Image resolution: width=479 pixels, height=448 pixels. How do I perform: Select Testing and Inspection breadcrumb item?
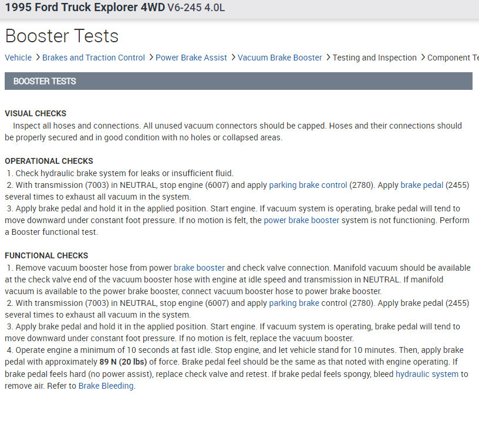(x=375, y=58)
